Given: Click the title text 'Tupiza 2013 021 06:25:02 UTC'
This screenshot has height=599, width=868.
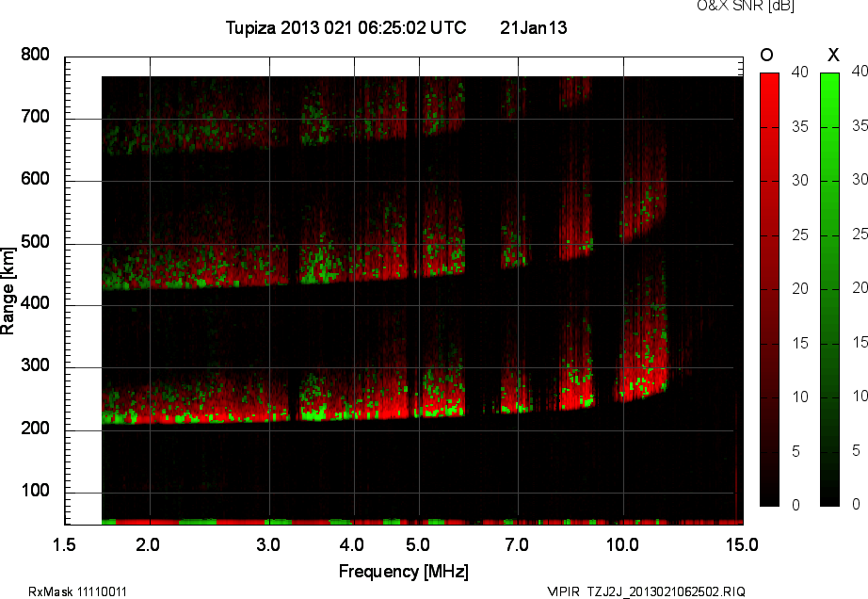Looking at the screenshot, I should click(346, 27).
